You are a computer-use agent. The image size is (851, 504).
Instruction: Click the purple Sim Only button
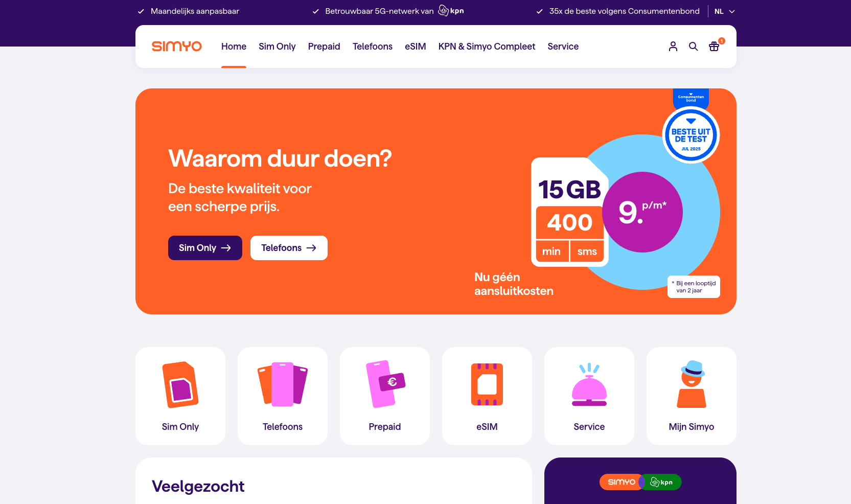[x=205, y=248]
